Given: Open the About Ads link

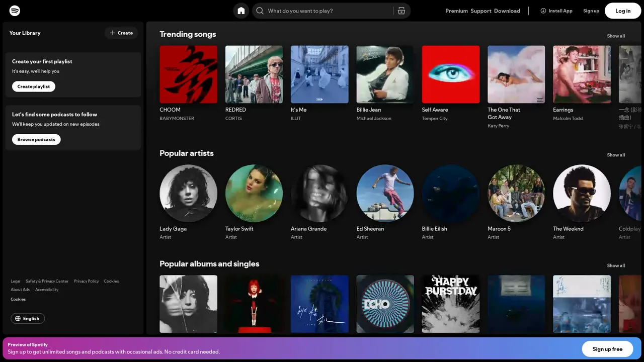Looking at the screenshot, I should coord(20,290).
